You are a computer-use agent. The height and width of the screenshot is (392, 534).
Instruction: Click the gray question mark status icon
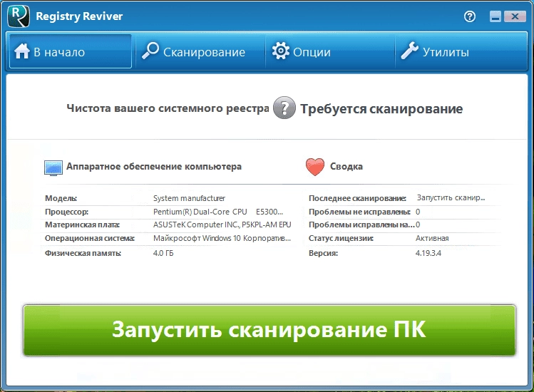(284, 108)
